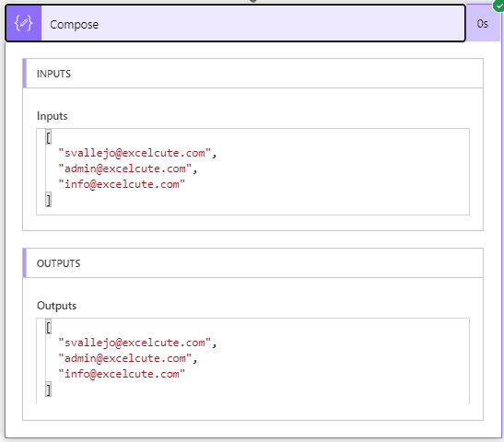The width and height of the screenshot is (504, 442).
Task: Select "admin@excelcute.com" in Outputs box
Action: tap(124, 358)
